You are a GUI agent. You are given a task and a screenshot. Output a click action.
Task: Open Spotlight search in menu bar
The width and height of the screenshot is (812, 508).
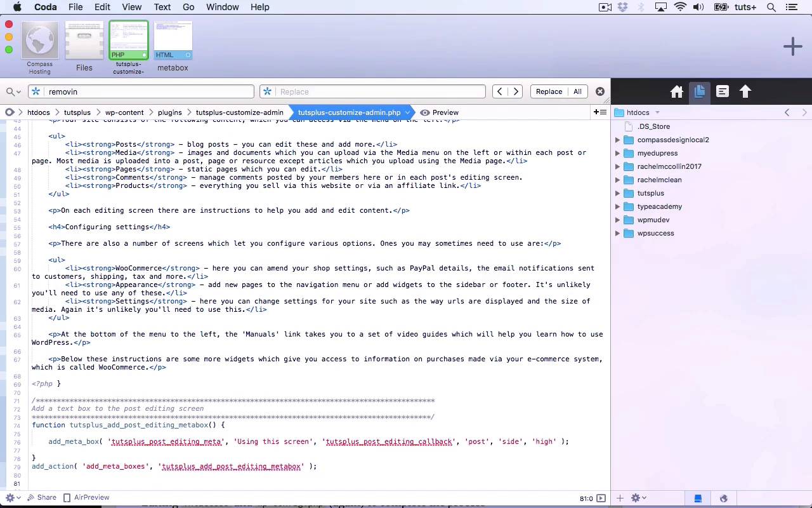(771, 7)
